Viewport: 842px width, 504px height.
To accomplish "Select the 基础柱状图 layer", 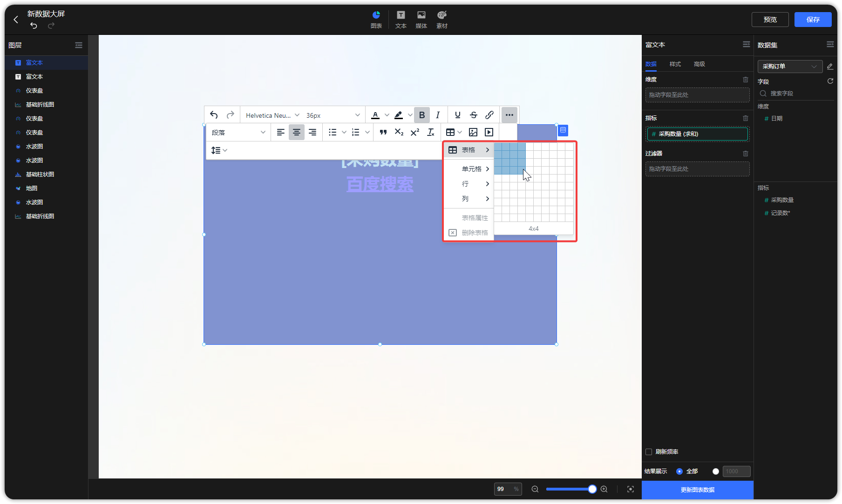I will tap(47, 175).
